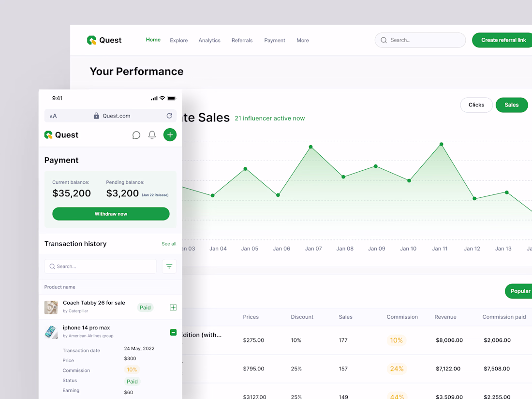532x399 pixels.
Task: Click the Jan 07 peak data point
Action: [310, 147]
